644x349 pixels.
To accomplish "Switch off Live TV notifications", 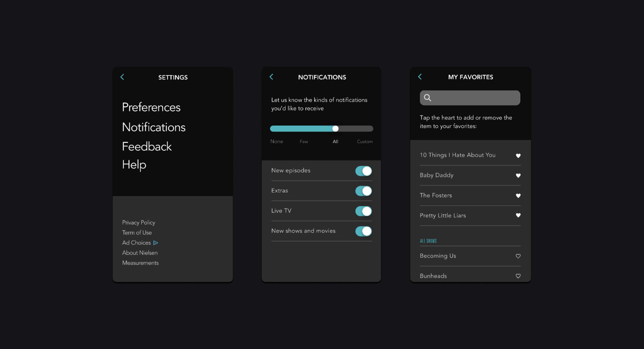I will (363, 211).
